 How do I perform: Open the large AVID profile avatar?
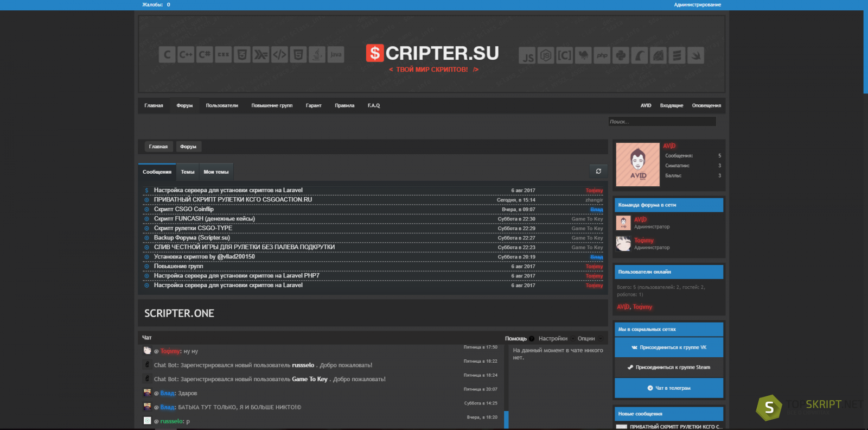coord(638,165)
